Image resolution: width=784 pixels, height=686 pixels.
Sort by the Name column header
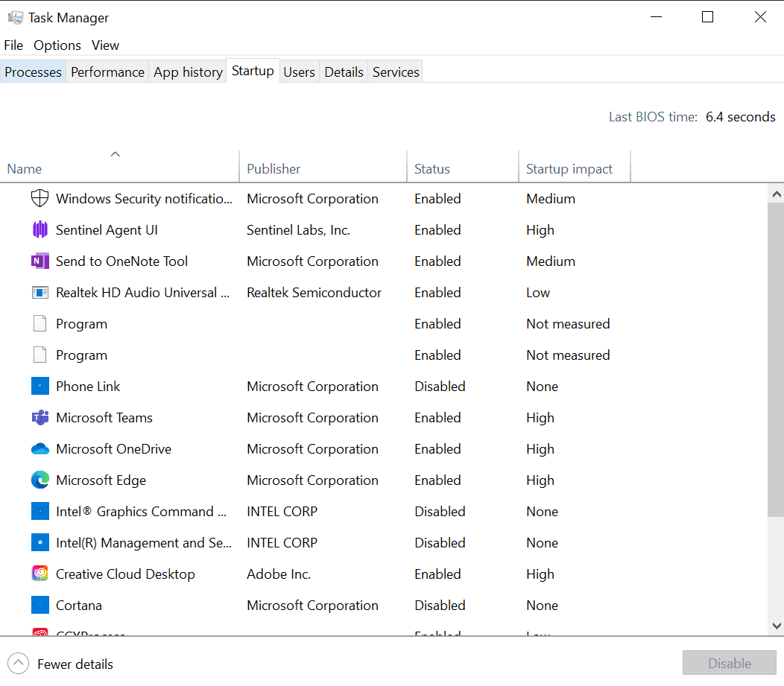pos(119,165)
